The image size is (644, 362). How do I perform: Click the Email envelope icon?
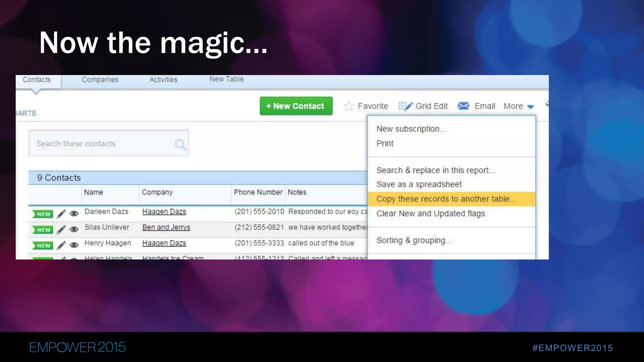click(x=464, y=106)
